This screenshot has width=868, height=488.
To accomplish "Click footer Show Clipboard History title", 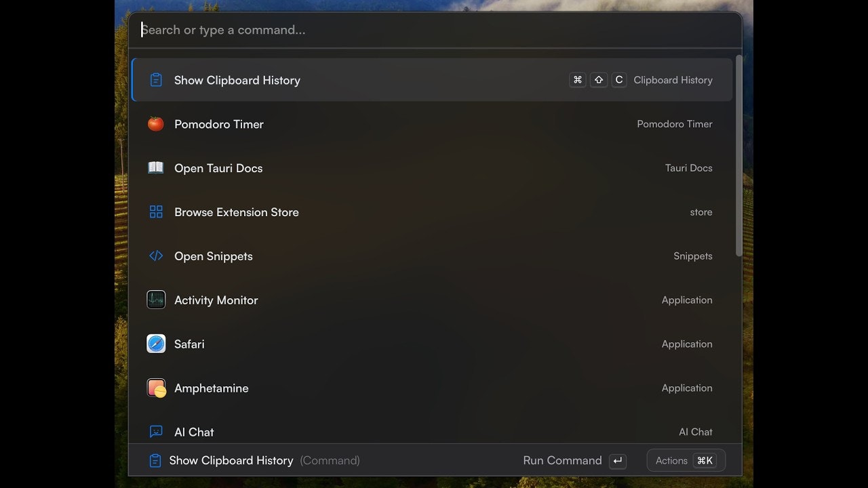I will coord(231,461).
